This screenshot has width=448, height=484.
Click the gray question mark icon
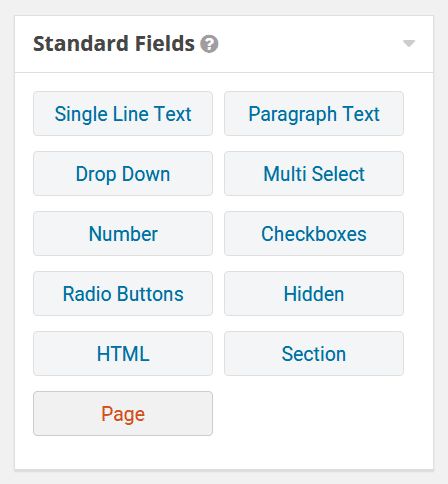click(209, 44)
